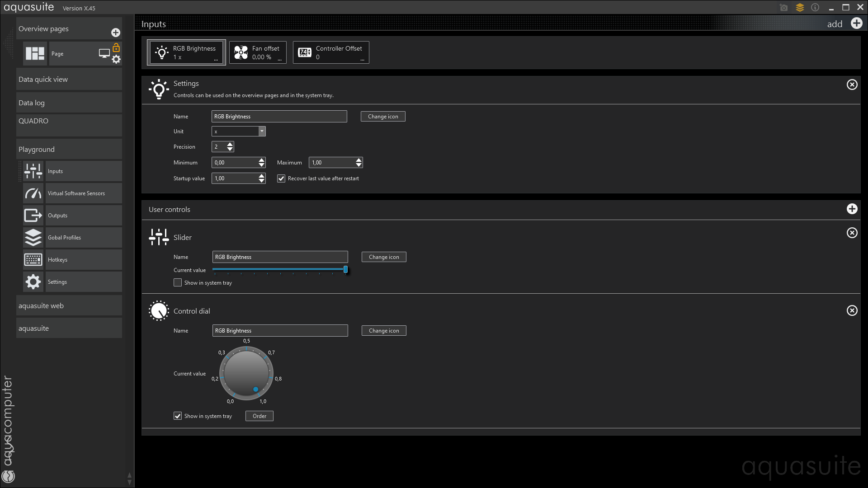Select the Fan offset input tab
This screenshot has width=868, height=488.
point(258,52)
